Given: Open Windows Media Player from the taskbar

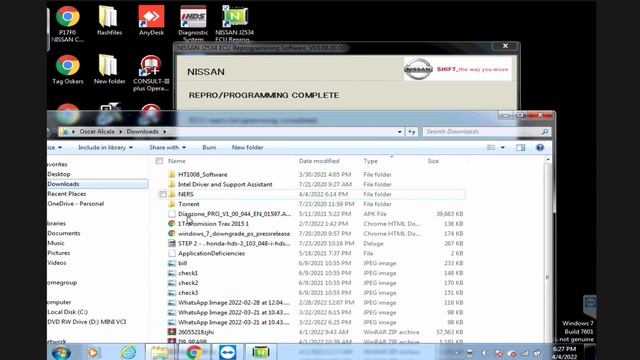Looking at the screenshot, I should click(x=93, y=352).
